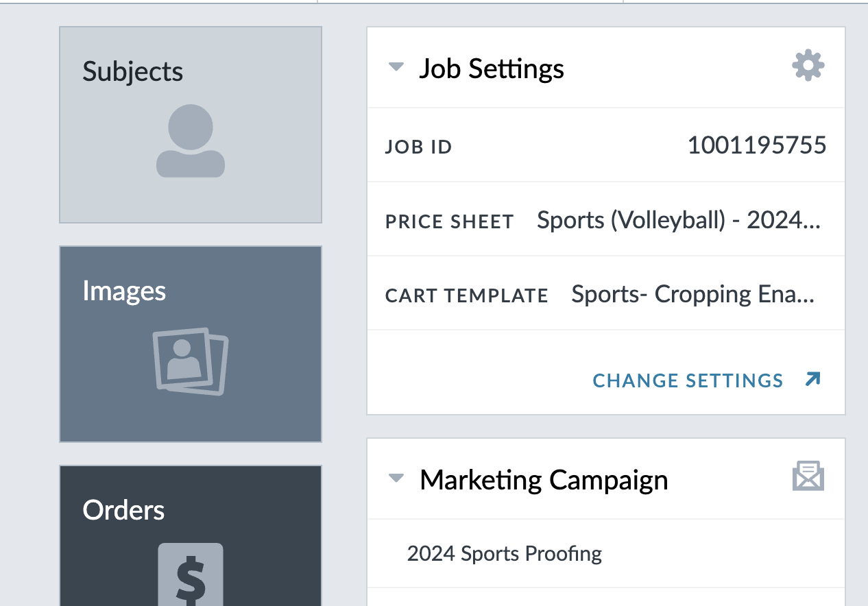
Task: Click the Marketing Campaign envelope icon
Action: 808,476
